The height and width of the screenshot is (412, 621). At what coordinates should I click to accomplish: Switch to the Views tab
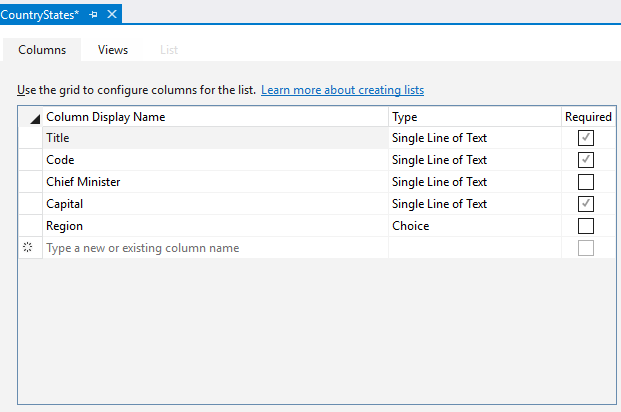112,49
